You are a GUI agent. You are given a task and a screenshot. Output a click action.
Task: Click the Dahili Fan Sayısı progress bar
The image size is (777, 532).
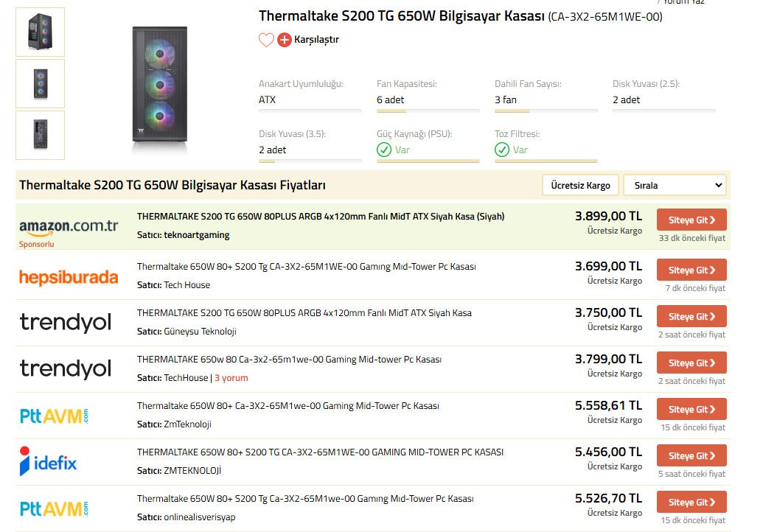(x=546, y=111)
